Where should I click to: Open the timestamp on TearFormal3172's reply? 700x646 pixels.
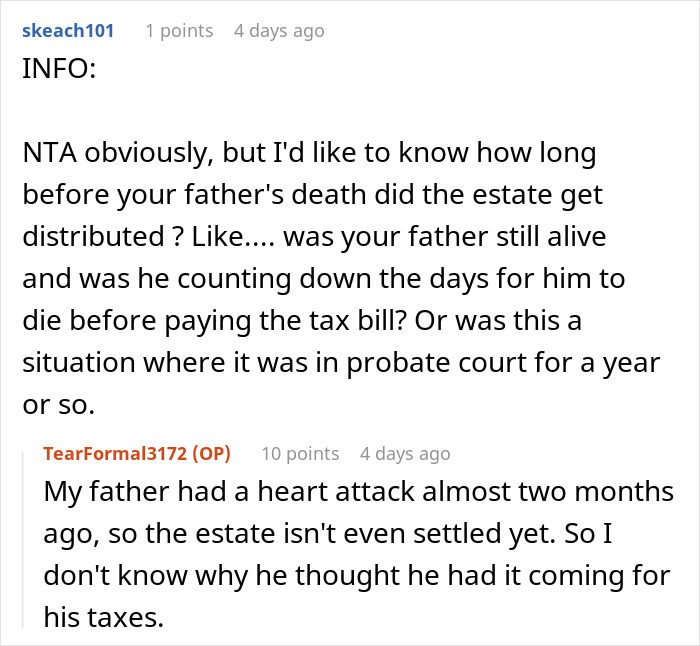pos(405,453)
